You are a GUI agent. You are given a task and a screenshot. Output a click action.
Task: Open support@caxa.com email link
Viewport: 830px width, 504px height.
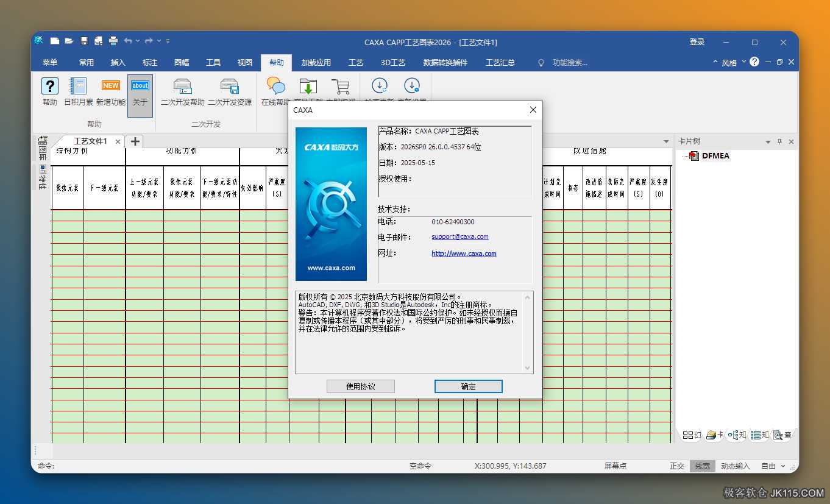[x=460, y=236]
